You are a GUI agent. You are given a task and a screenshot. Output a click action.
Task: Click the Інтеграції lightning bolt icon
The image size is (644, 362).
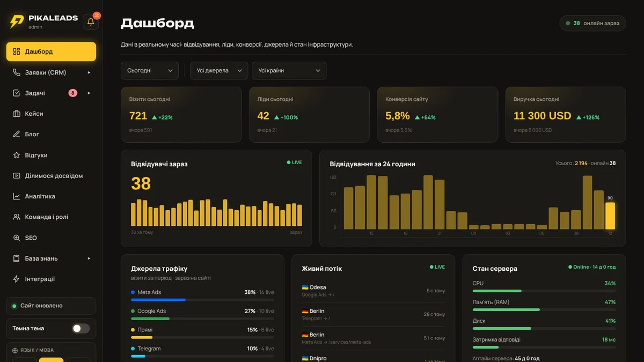(16, 279)
